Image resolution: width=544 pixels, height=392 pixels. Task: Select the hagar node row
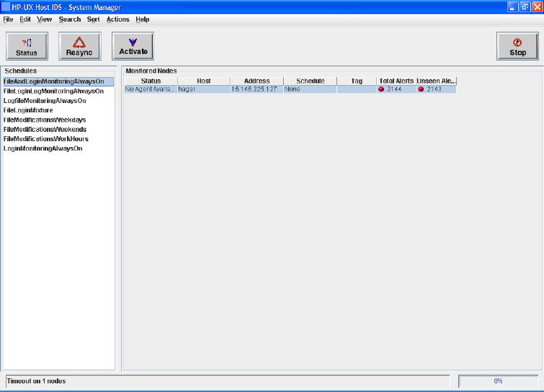(204, 89)
